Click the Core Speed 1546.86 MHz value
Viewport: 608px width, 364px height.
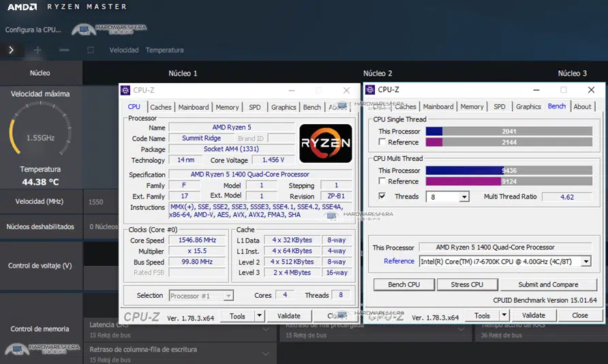point(198,241)
